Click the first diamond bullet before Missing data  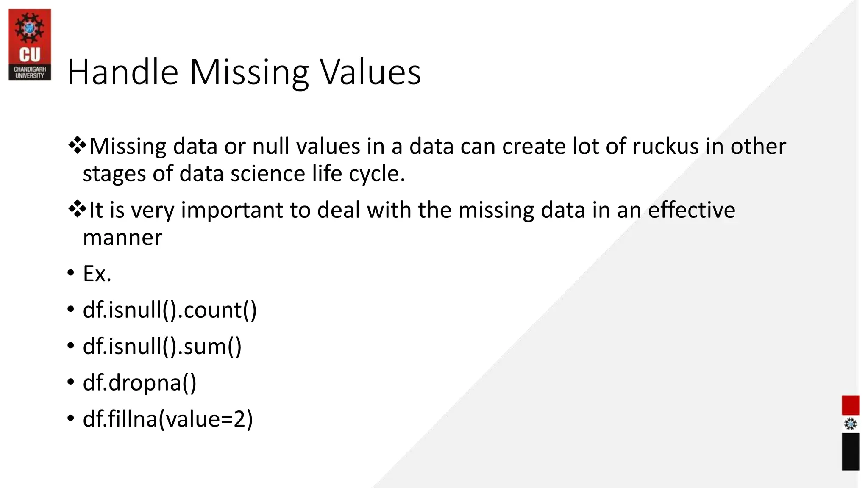pos(77,146)
